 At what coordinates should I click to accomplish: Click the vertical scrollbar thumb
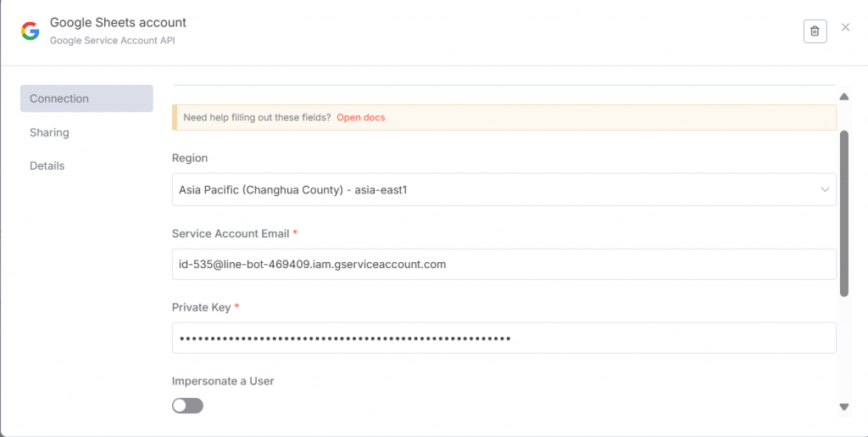point(844,214)
